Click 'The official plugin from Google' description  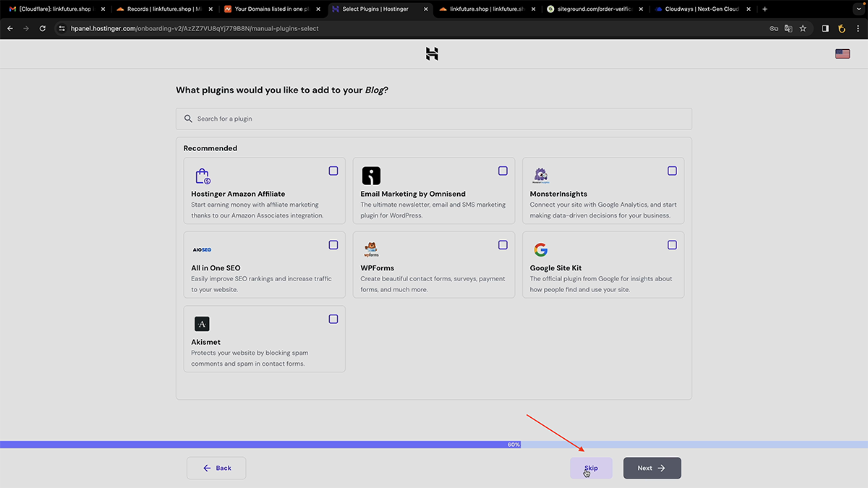[x=601, y=283]
